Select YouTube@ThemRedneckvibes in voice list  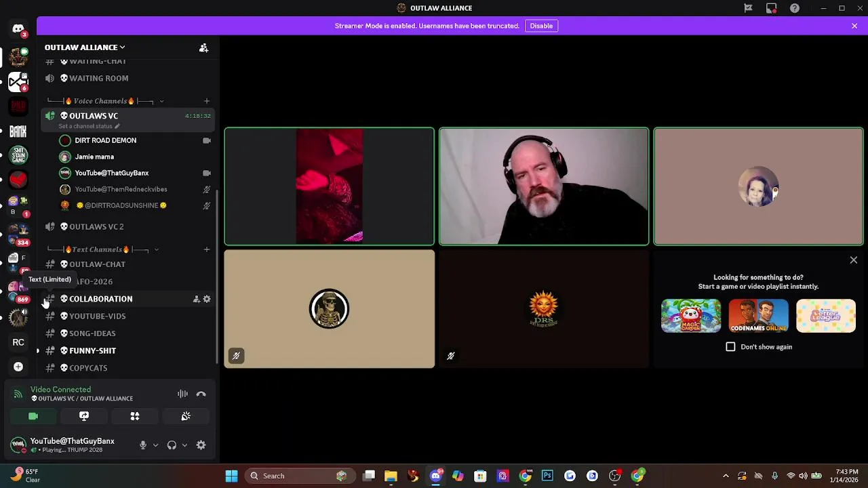click(x=136, y=189)
